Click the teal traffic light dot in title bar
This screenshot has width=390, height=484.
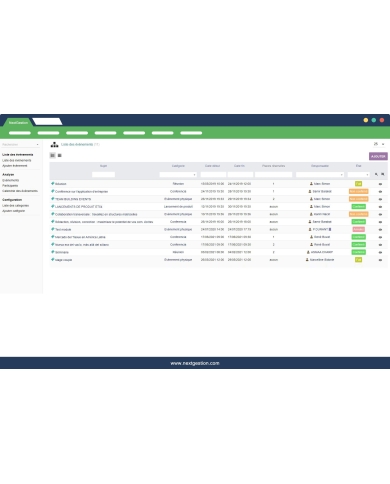[x=374, y=120]
